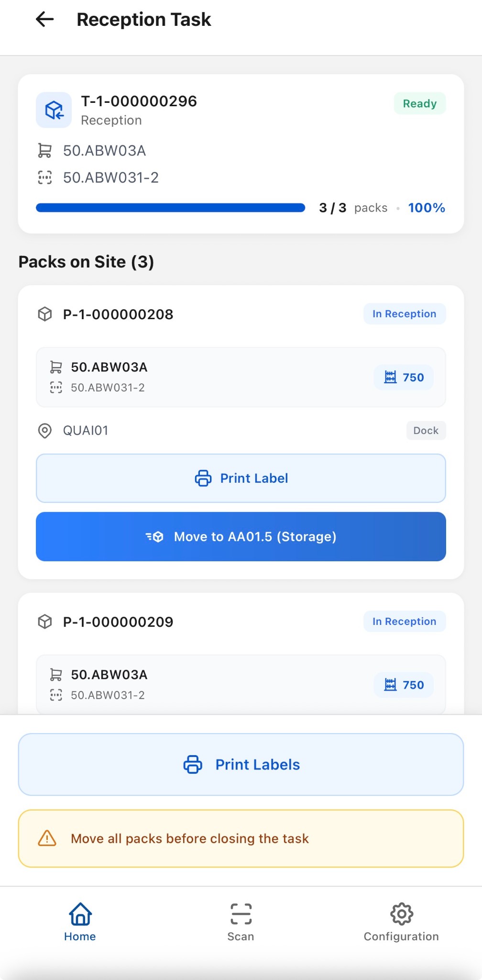Click In Reception badge for pack 209
The image size is (482, 980).
pyautogui.click(x=404, y=621)
